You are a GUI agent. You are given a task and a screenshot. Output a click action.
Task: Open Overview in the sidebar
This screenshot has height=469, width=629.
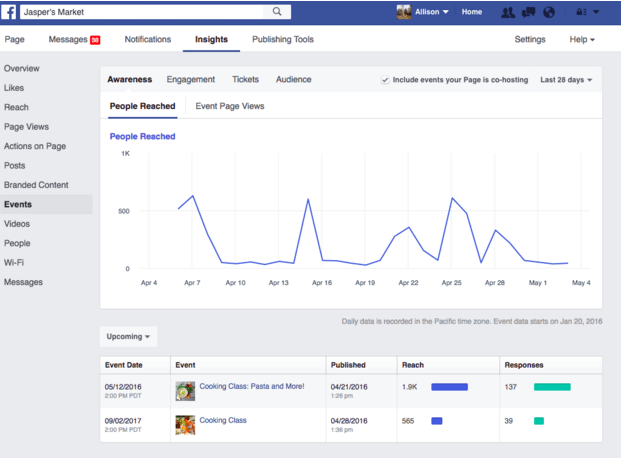coord(22,69)
